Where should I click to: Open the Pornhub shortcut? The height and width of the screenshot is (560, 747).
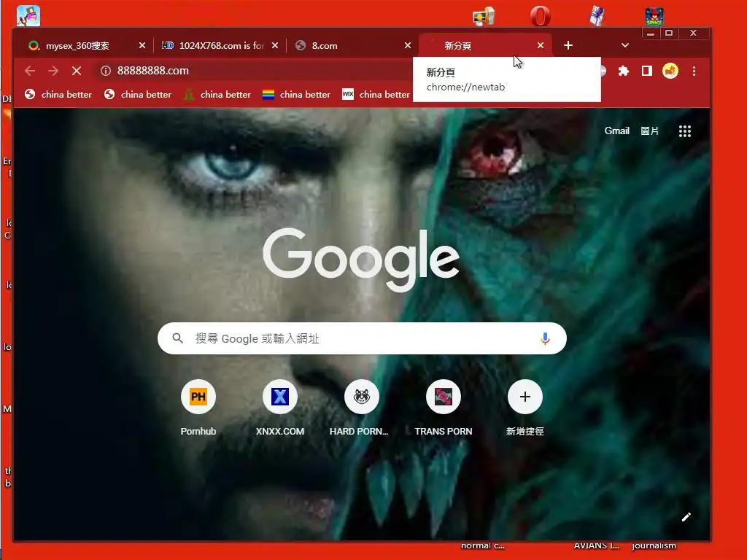point(198,408)
